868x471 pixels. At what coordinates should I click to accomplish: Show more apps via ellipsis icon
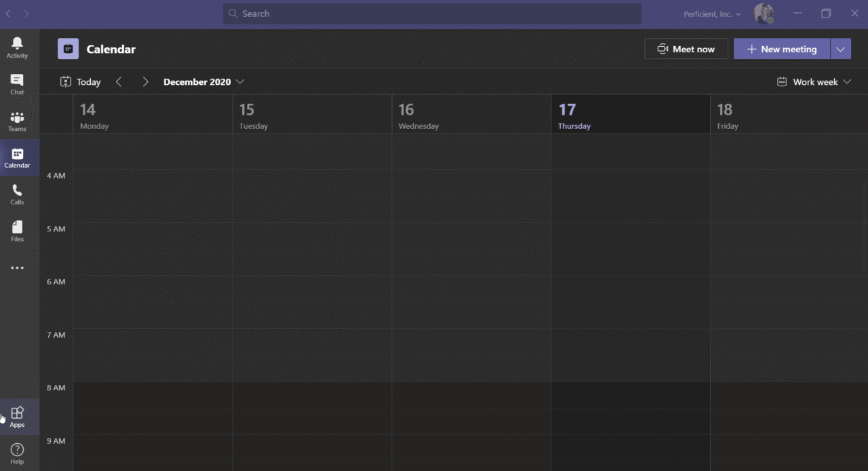(x=17, y=268)
